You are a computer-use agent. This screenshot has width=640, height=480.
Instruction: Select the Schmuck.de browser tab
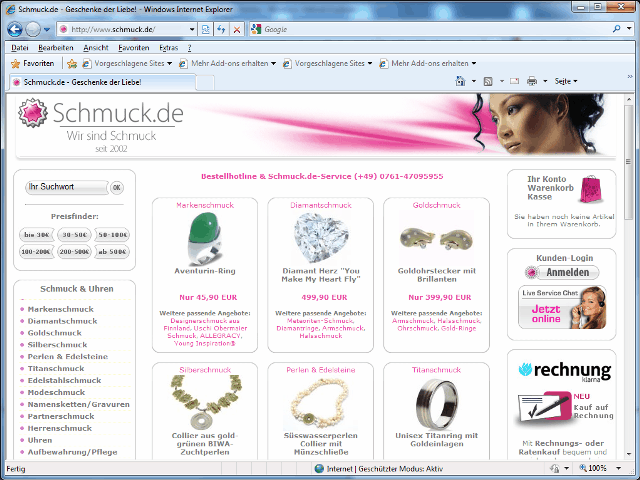[102, 82]
